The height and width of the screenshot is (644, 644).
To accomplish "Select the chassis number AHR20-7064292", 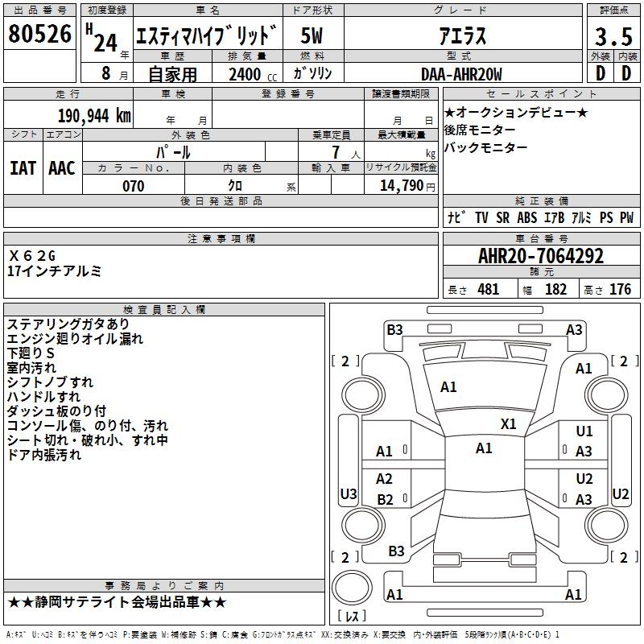I will (x=541, y=256).
